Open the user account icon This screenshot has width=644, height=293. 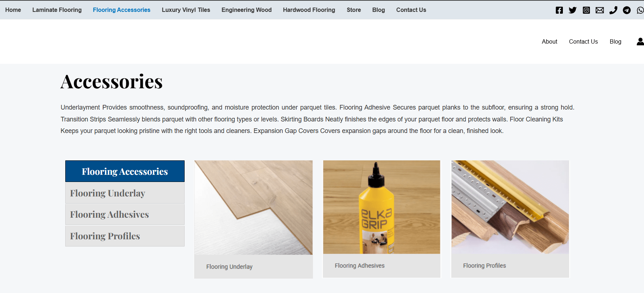point(640,42)
